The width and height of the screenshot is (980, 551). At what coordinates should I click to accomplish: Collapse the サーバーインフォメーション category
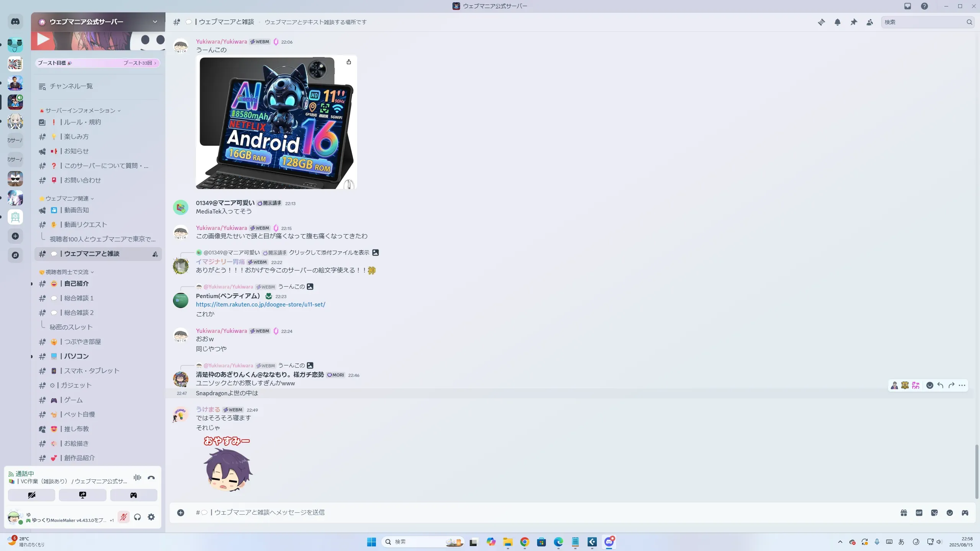tap(80, 111)
